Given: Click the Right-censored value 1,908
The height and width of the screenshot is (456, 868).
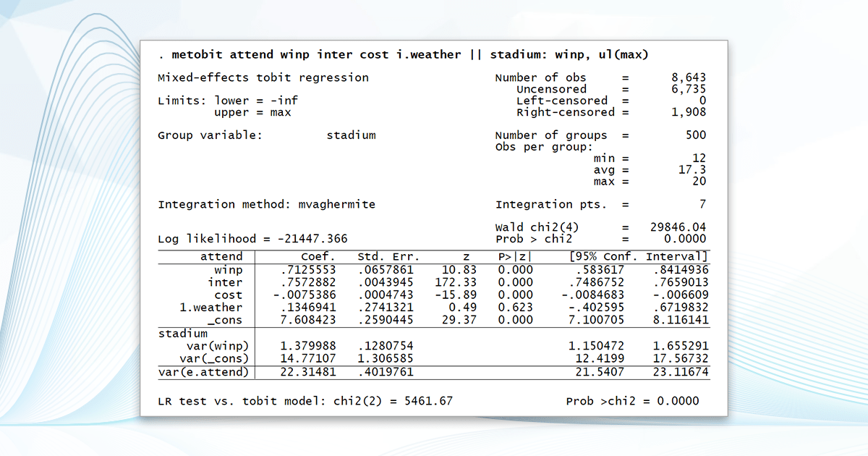Looking at the screenshot, I should [688, 111].
